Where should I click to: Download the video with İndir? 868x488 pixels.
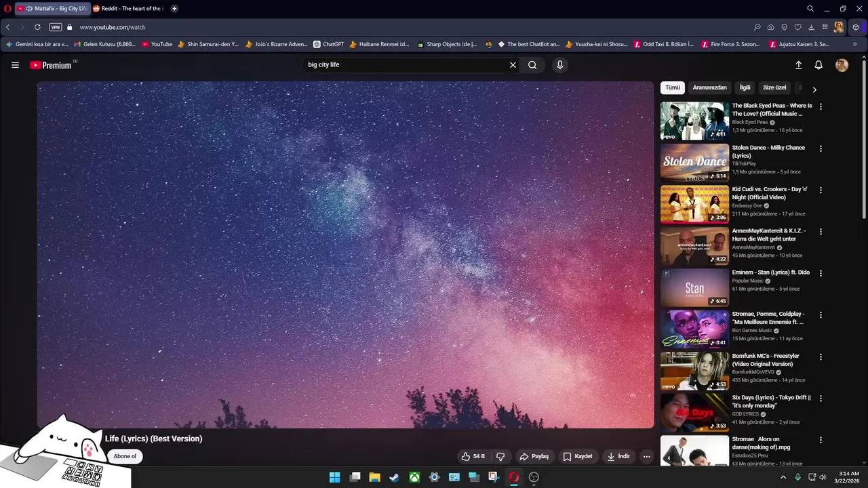pos(618,456)
